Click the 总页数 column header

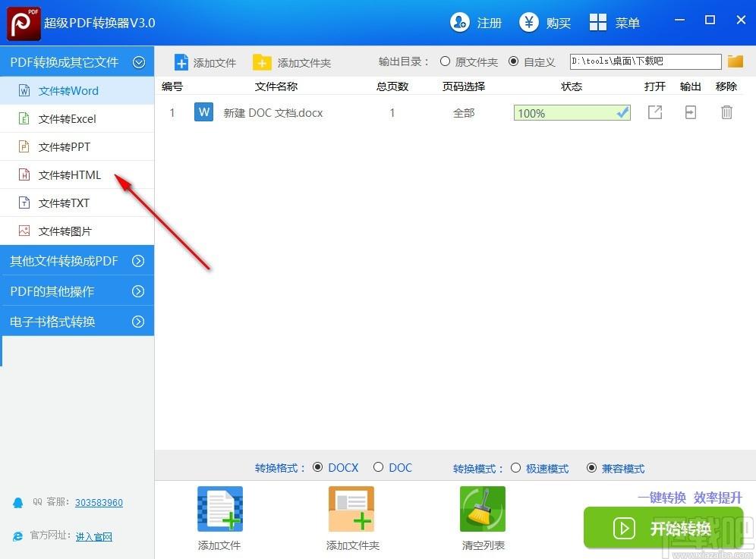click(392, 86)
